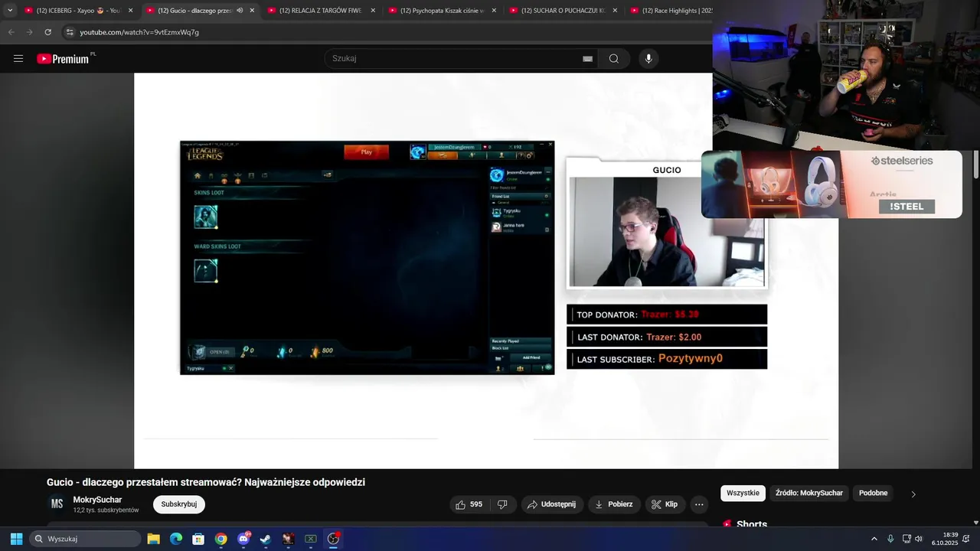
Task: Open the tab search dropdown arrow
Action: 10,11
